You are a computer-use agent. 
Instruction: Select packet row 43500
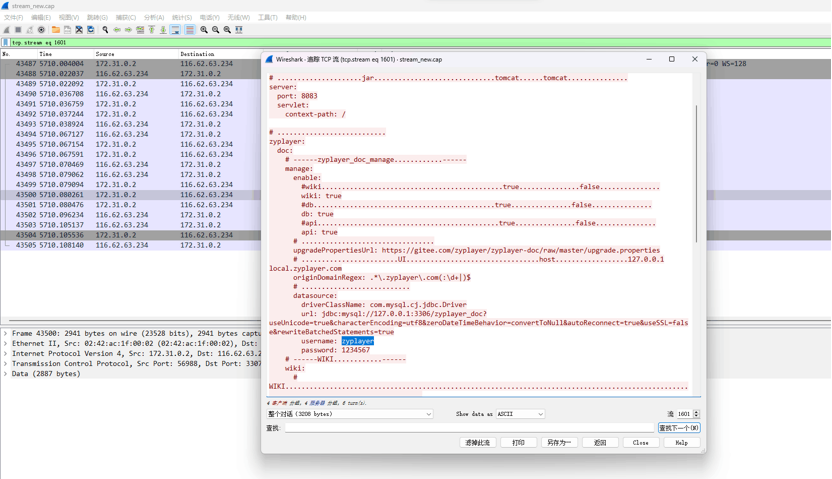point(131,195)
